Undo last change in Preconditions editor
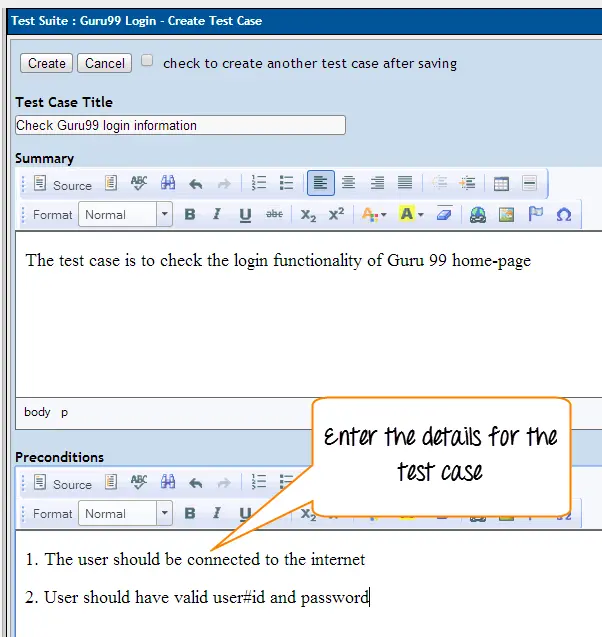The image size is (602, 637). [196, 483]
